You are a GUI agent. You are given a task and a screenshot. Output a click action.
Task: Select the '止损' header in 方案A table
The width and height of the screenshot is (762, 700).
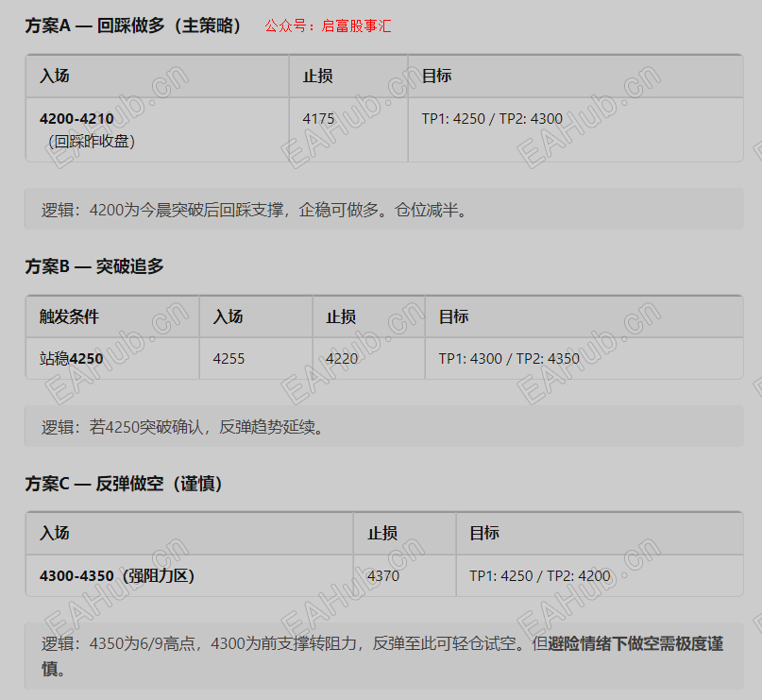(318, 77)
